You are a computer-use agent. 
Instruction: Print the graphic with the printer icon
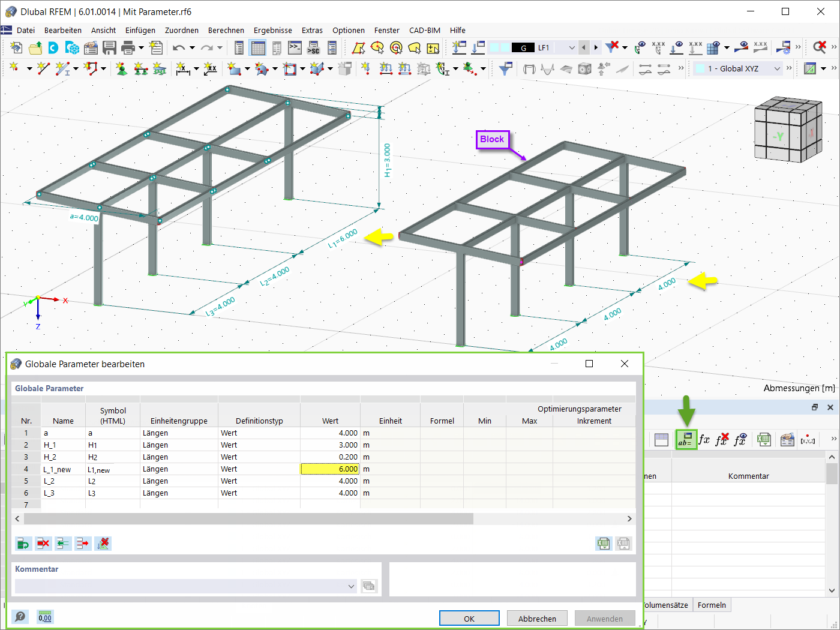128,48
